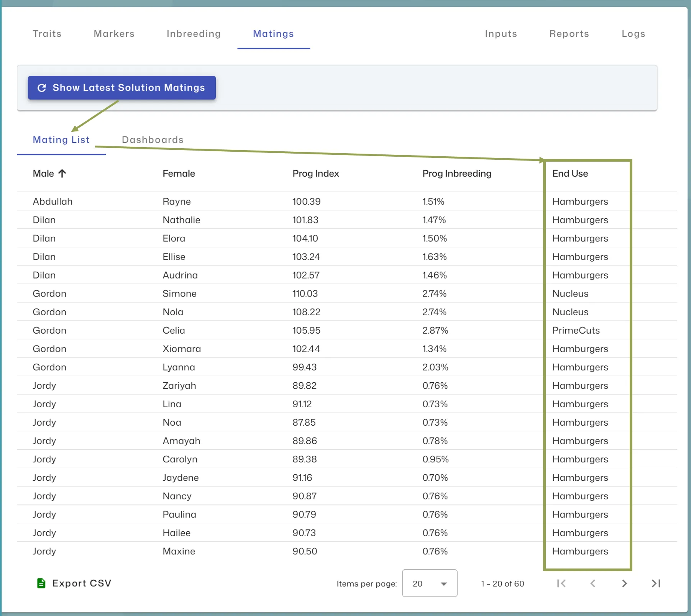This screenshot has width=691, height=616.
Task: Select the male cell Abdullah
Action: (x=53, y=202)
